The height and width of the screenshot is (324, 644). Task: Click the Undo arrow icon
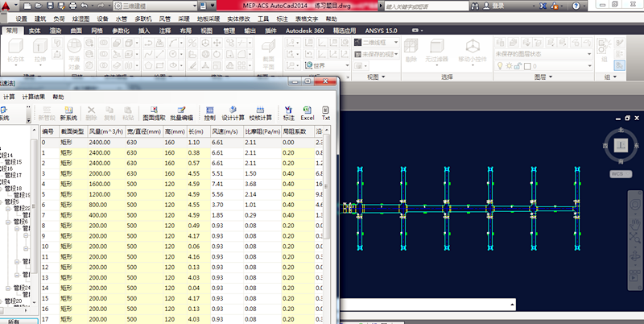[85, 6]
